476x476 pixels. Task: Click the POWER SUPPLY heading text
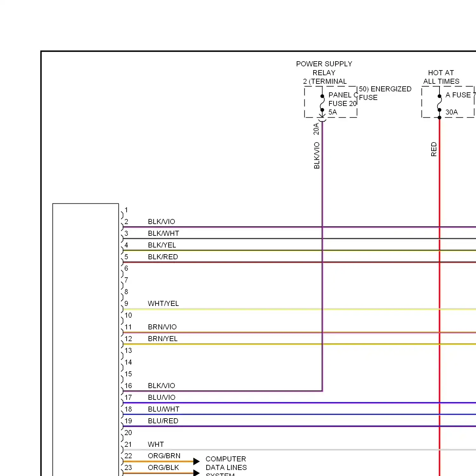(x=324, y=64)
